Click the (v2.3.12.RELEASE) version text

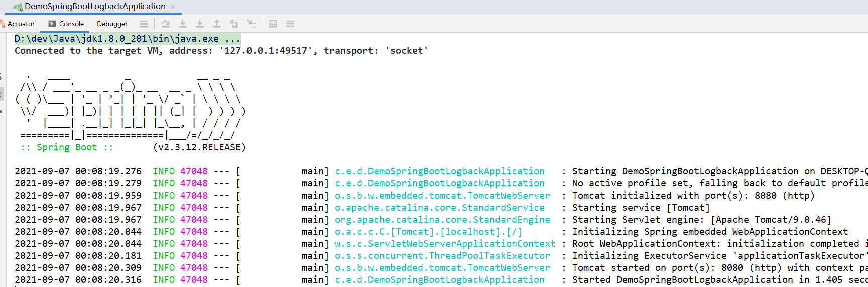199,147
